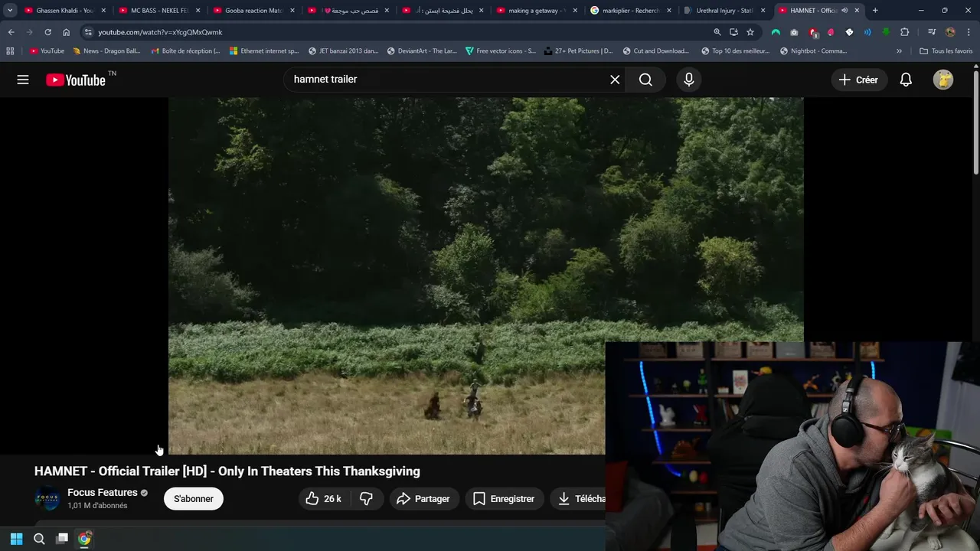Open the Chrome extensions puzzle icon
Viewport: 980px width, 551px height.
pyautogui.click(x=905, y=32)
